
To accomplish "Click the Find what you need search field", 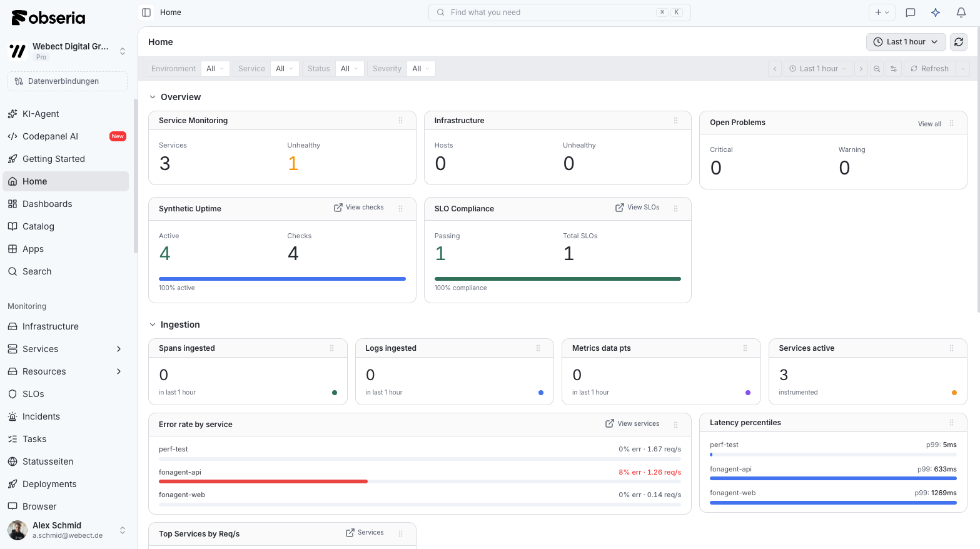I will [x=559, y=13].
